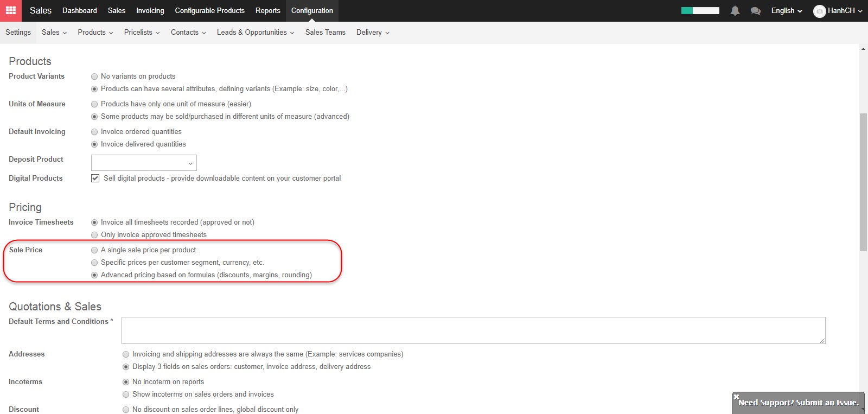This screenshot has width=868, height=414.
Task: Click the Units of Measure label
Action: 37,104
